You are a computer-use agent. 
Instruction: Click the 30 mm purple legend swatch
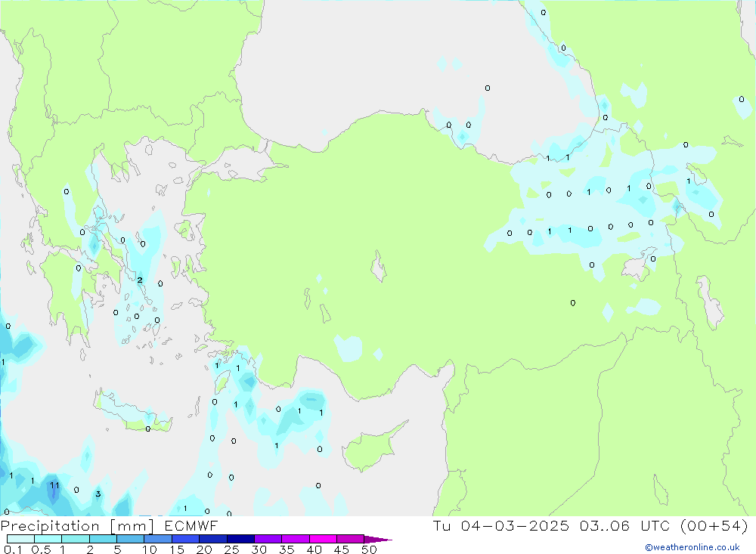click(268, 539)
